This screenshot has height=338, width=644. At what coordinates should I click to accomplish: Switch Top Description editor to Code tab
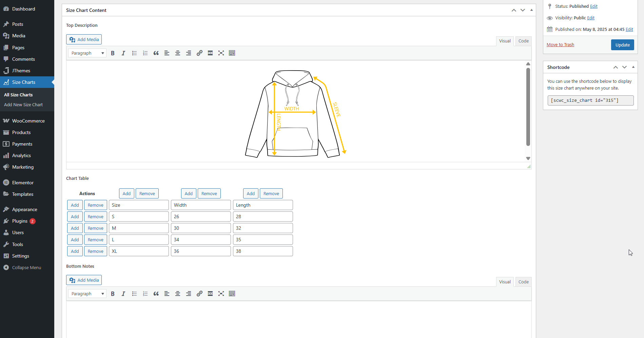523,41
